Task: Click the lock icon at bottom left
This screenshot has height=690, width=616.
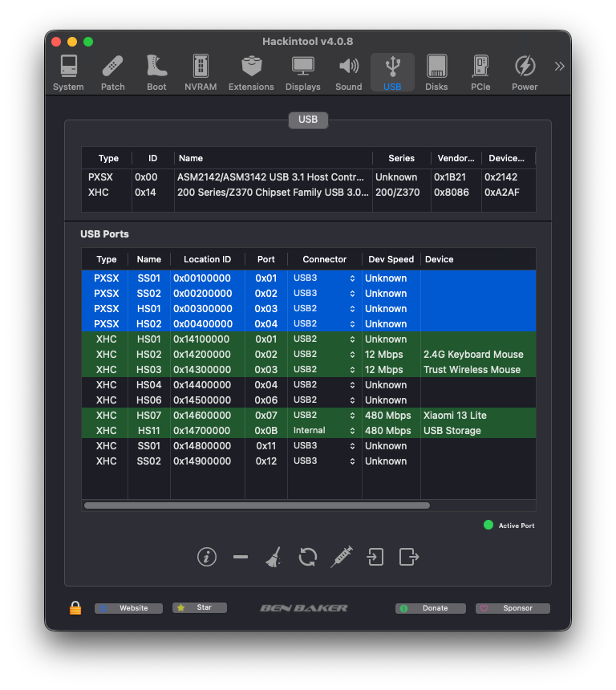Action: coord(75,608)
